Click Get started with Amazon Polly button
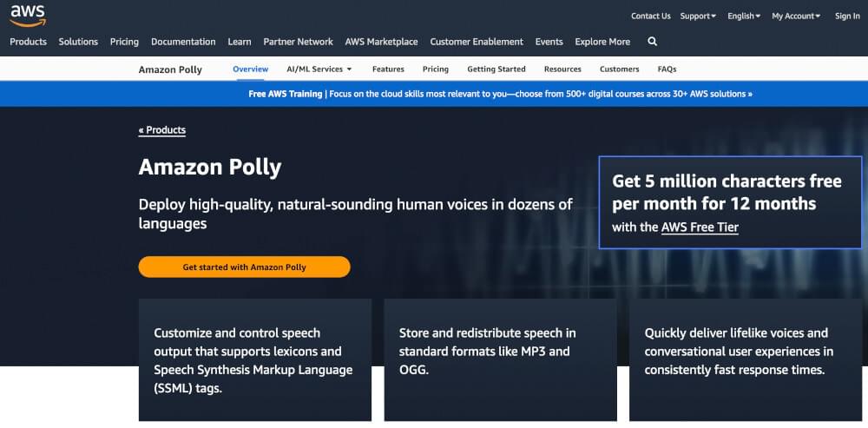The image size is (868, 428). pyautogui.click(x=244, y=267)
